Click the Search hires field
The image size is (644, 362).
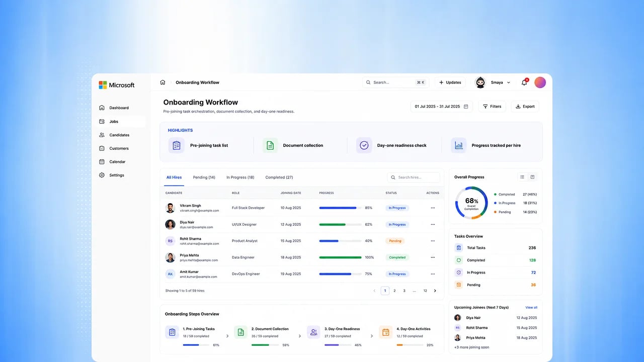click(x=414, y=177)
